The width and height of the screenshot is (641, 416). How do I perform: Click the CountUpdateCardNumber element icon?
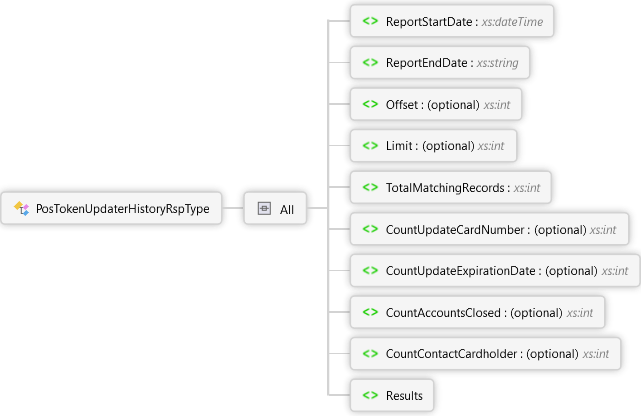pos(369,229)
